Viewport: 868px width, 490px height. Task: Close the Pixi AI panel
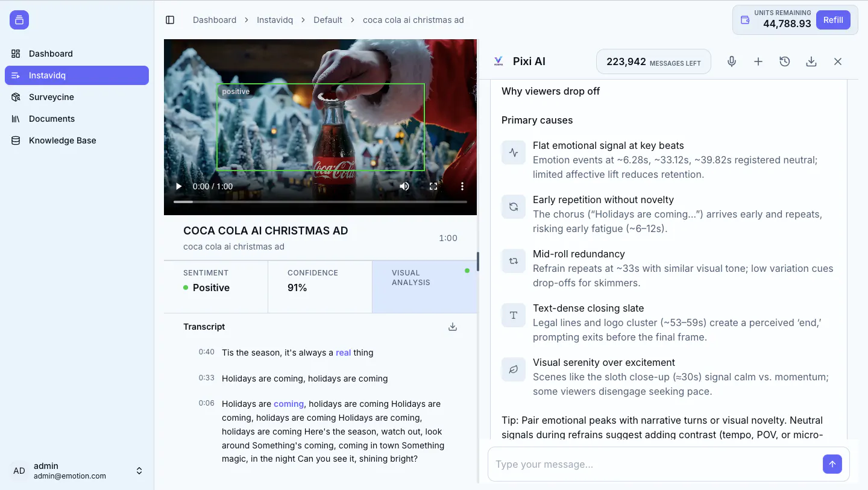pyautogui.click(x=838, y=61)
